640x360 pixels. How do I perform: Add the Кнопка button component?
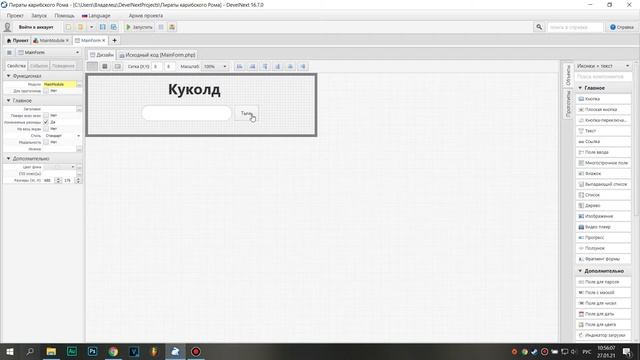tap(603, 99)
